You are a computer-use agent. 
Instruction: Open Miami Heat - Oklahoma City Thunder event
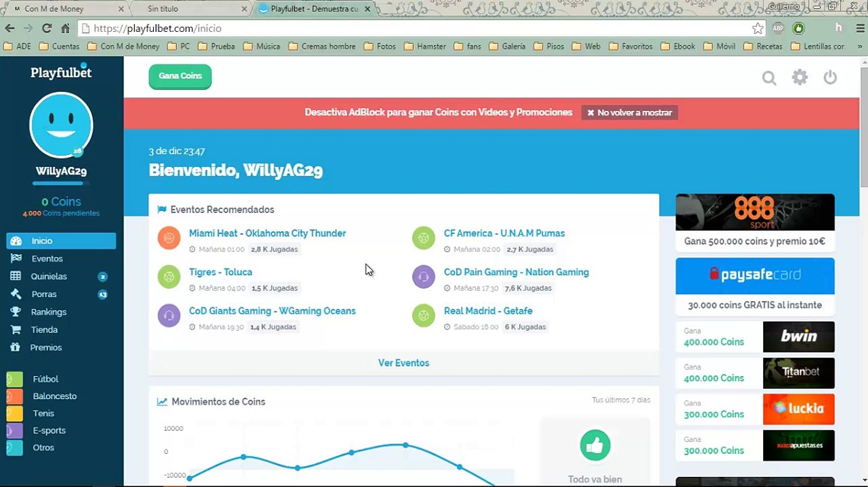coord(267,233)
